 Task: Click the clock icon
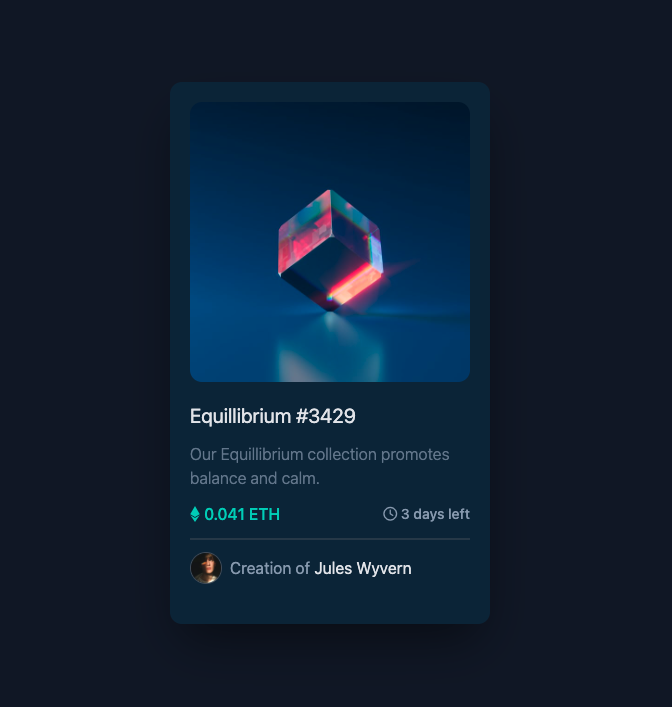point(390,514)
